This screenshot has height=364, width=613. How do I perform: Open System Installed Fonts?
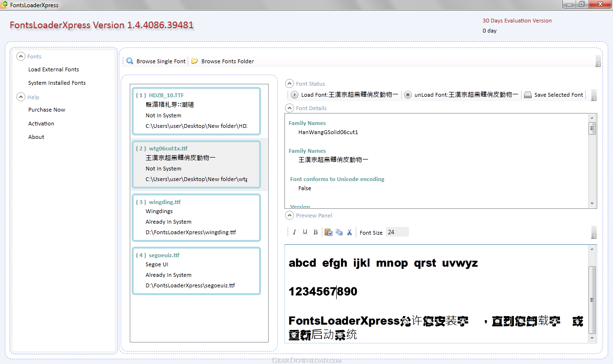57,83
